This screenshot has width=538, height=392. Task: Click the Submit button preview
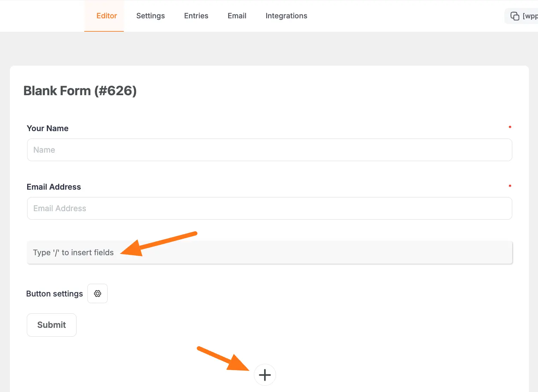click(51, 325)
